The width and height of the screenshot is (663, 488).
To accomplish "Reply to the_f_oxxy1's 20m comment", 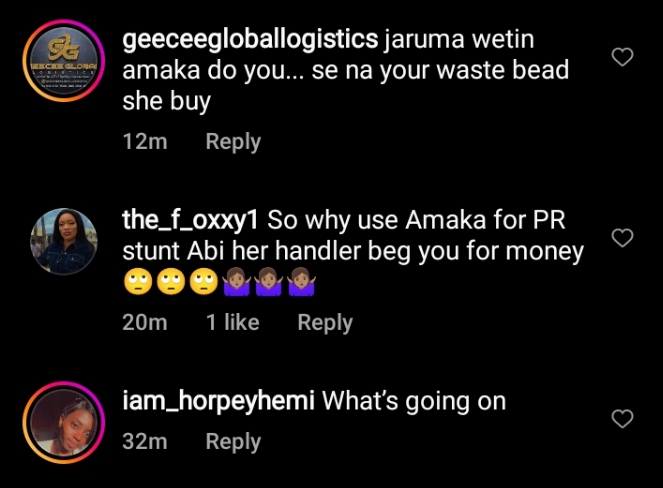I will pos(325,323).
